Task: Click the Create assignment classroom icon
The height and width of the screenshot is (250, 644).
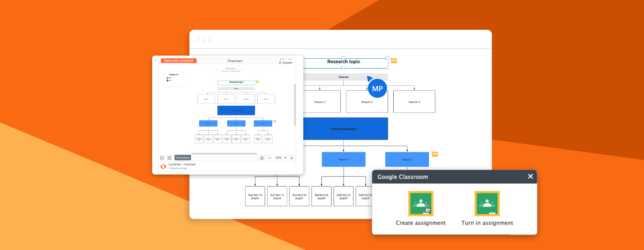Action: coord(421,204)
